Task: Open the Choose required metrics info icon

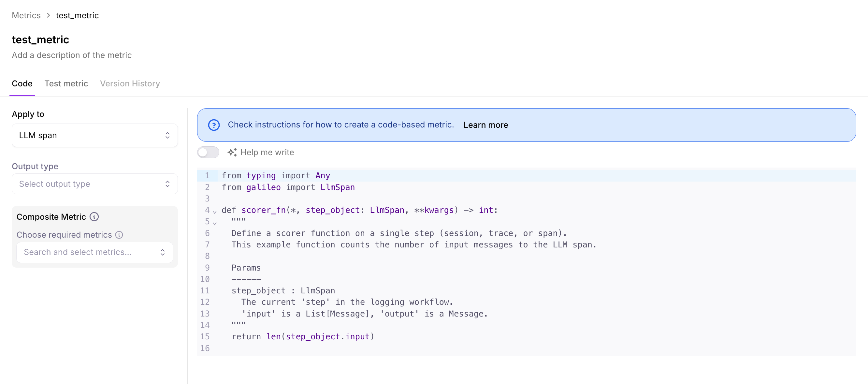Action: tap(119, 235)
